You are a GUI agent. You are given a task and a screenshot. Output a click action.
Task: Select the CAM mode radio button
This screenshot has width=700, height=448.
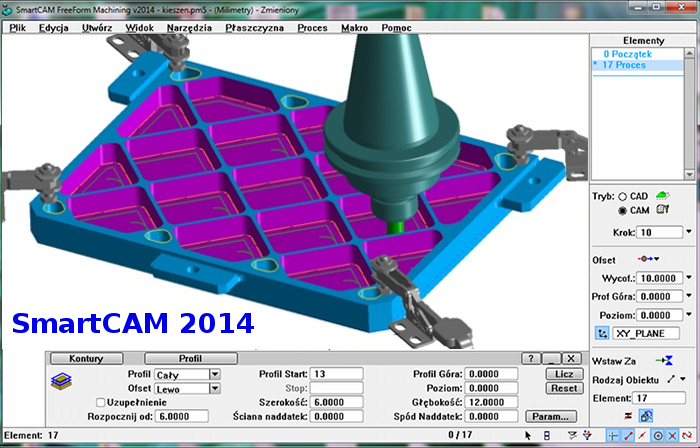click(622, 210)
